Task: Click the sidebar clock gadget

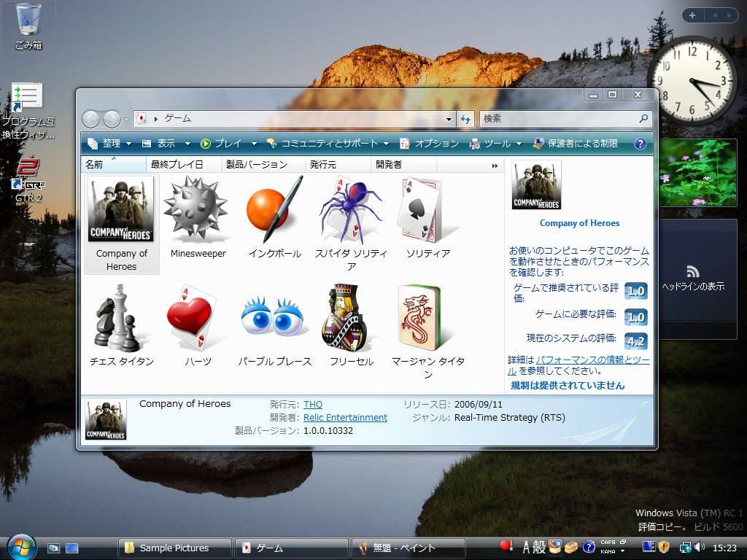Action: coord(692,80)
